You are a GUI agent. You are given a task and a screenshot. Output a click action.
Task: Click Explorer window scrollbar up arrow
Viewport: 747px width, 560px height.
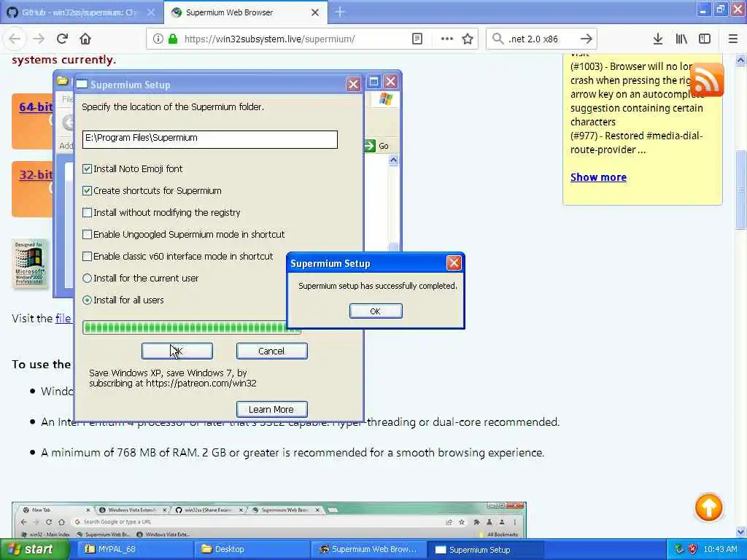393,160
